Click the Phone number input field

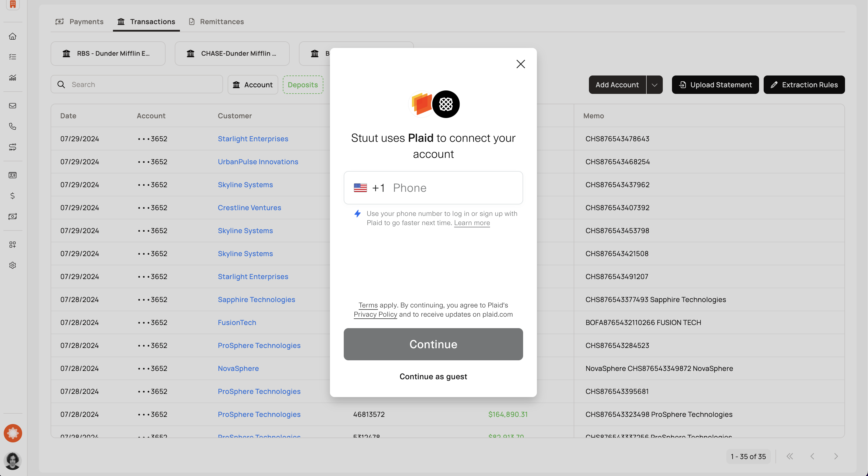point(455,188)
